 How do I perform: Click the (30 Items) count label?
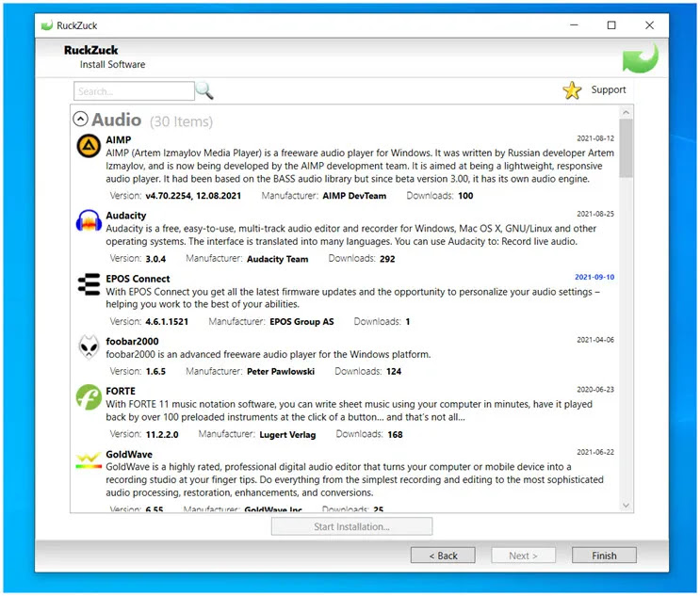pyautogui.click(x=181, y=121)
